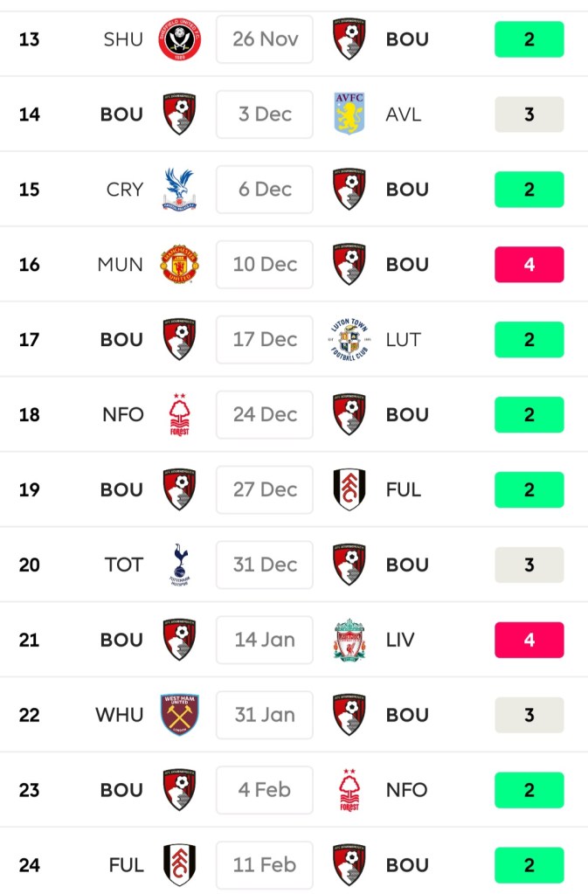The width and height of the screenshot is (588, 894).
Task: Select the Tottenham Hotspur cockerel crest
Action: click(179, 565)
